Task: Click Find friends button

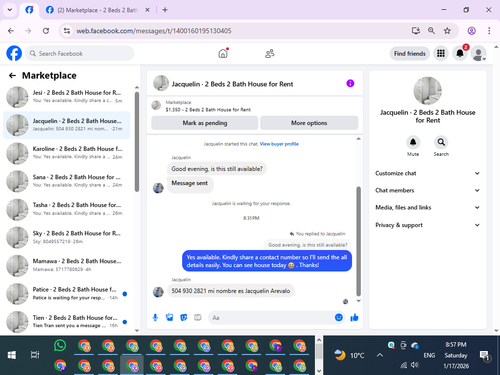Action: pos(410,54)
